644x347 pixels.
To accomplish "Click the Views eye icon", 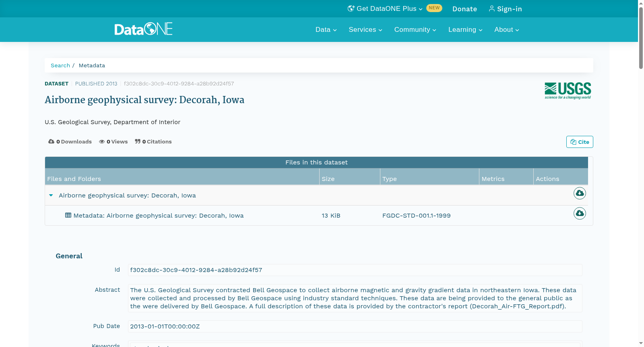I will click(102, 141).
